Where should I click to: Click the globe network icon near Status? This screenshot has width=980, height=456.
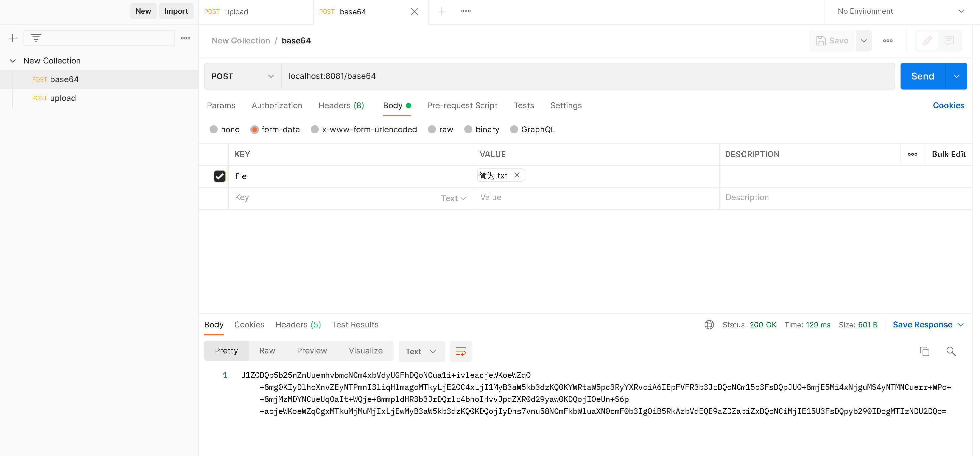pyautogui.click(x=709, y=325)
